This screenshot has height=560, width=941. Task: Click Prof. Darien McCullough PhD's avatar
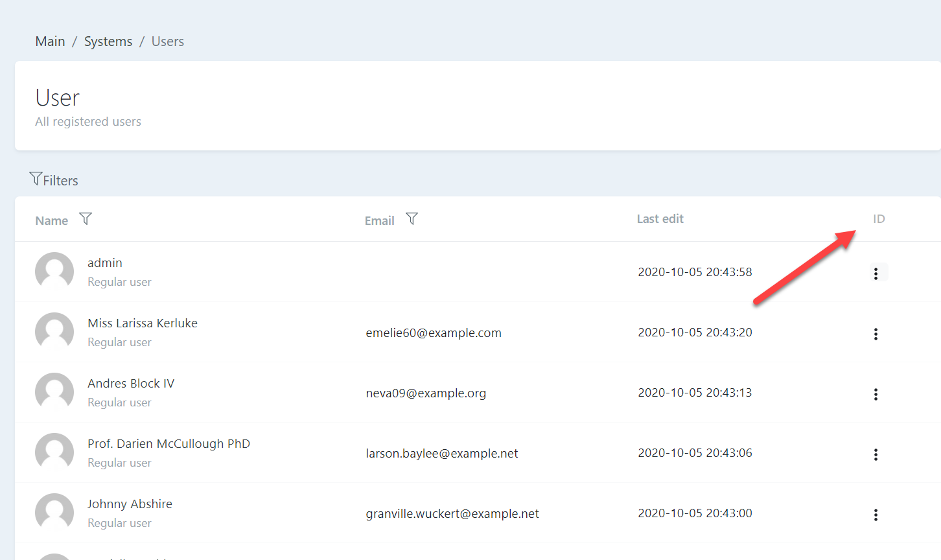[54, 452]
